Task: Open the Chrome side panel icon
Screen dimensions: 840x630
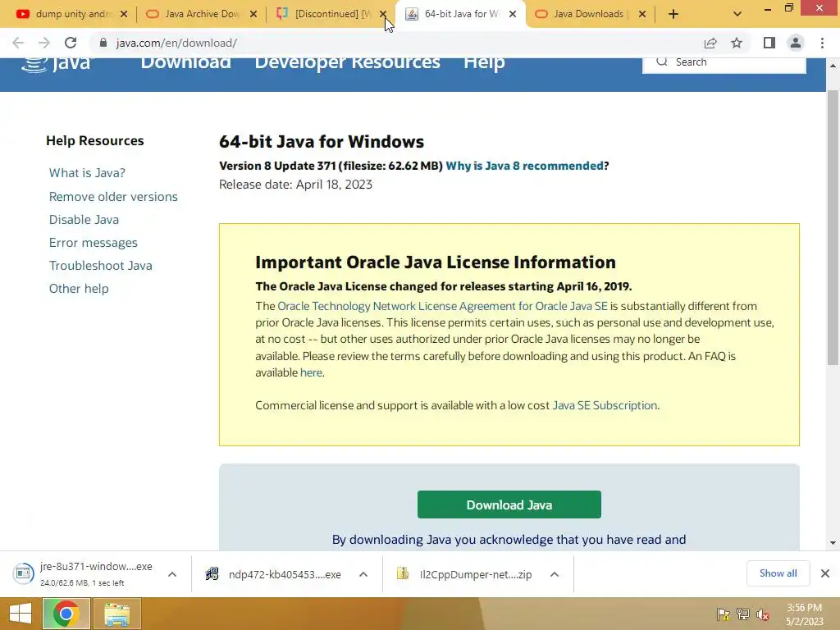Action: pyautogui.click(x=769, y=43)
